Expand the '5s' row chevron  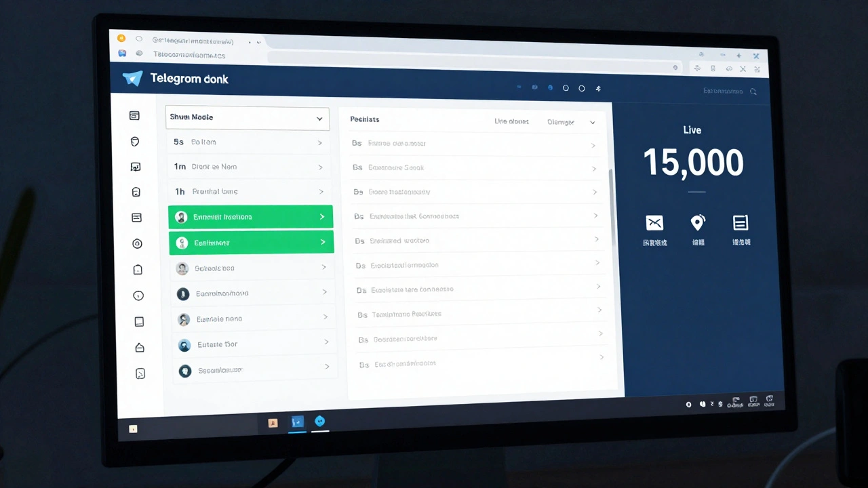pos(319,143)
